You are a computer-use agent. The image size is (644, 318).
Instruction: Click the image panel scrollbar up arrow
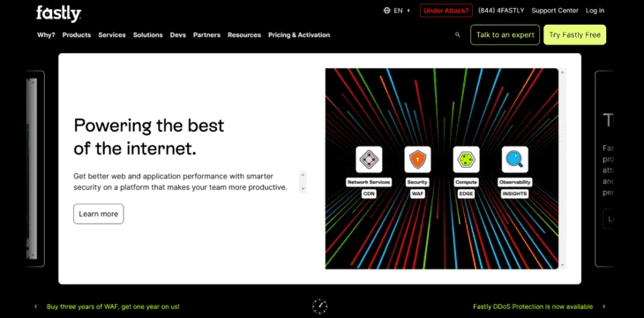tap(562, 72)
